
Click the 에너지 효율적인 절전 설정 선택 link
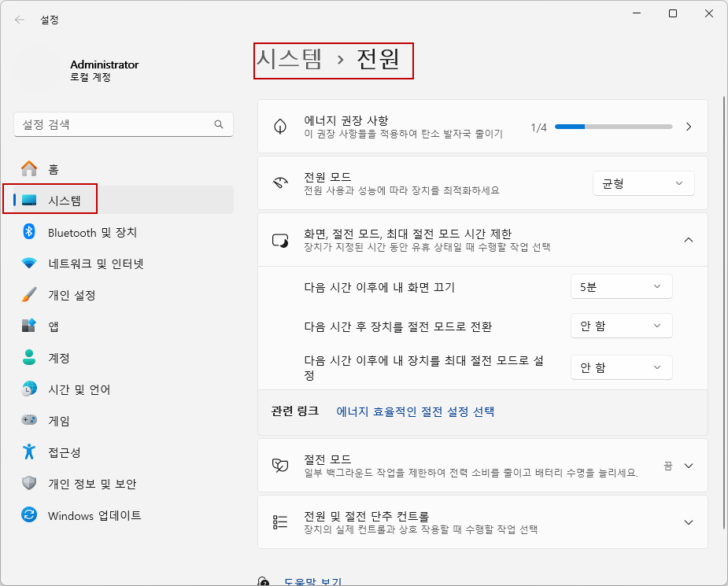click(x=415, y=411)
